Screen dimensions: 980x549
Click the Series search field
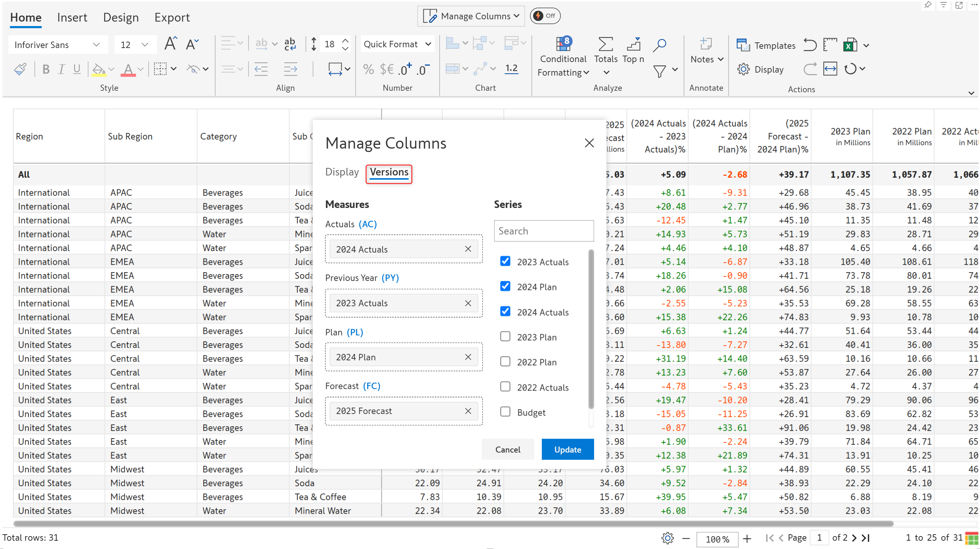pos(544,231)
